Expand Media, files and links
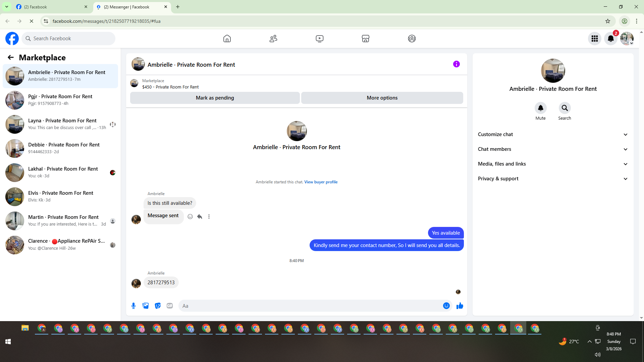 click(553, 164)
